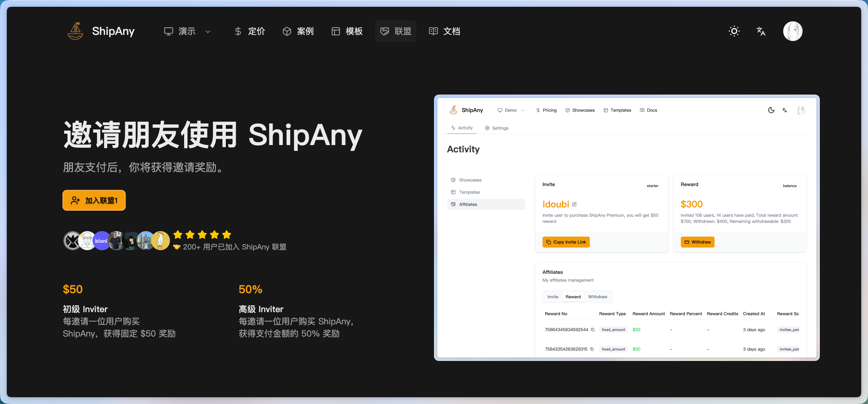Click the Copy Invite Link button
Screen dimensions: 868x404
point(566,242)
